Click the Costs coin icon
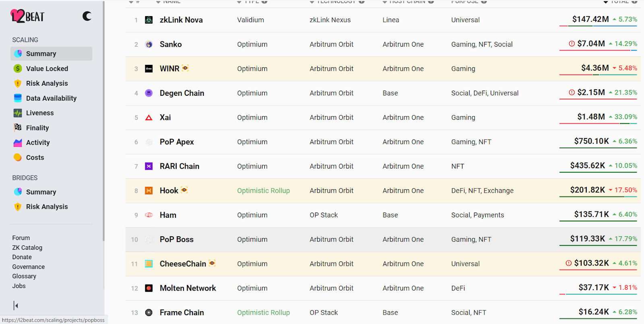This screenshot has height=324, width=644. (x=18, y=157)
